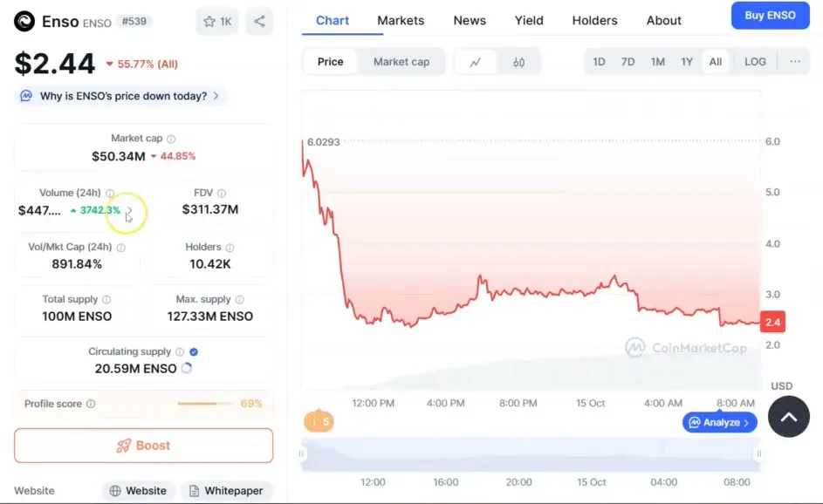Viewport: 823px width, 504px height.
Task: Click the chart range slider left handle
Action: click(302, 453)
